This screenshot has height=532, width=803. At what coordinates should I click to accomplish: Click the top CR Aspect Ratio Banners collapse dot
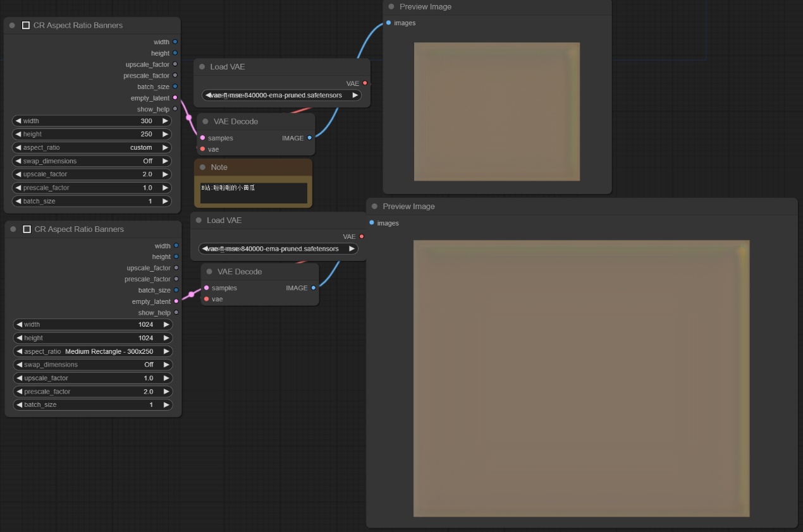pyautogui.click(x=12, y=25)
